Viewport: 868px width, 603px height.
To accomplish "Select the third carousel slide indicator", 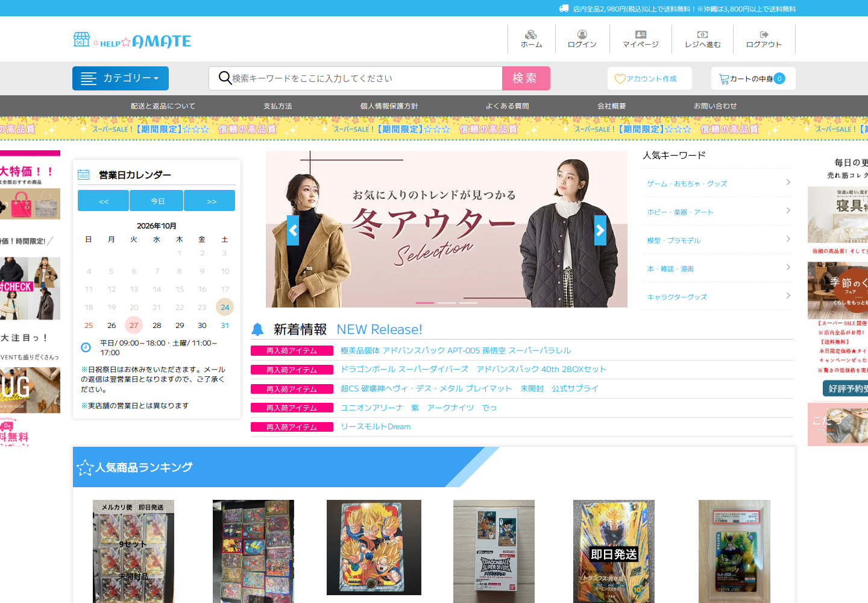I will 468,303.
